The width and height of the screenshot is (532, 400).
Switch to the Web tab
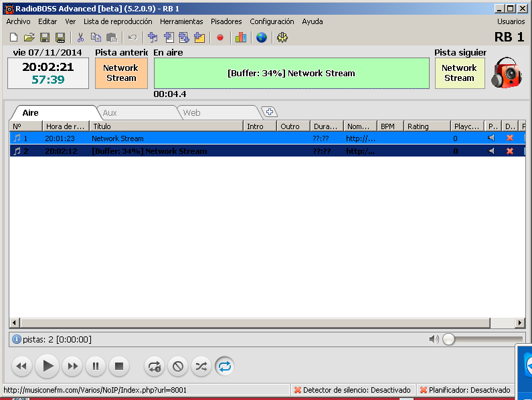coord(219,112)
